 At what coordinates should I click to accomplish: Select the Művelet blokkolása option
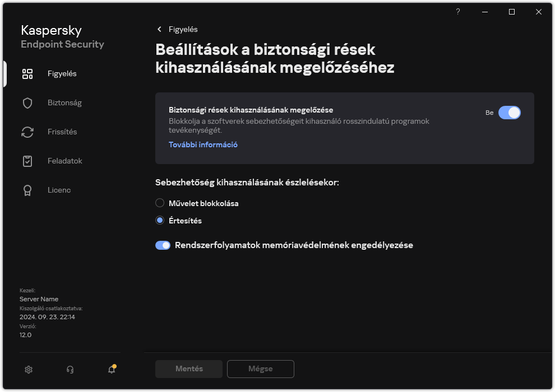[160, 203]
